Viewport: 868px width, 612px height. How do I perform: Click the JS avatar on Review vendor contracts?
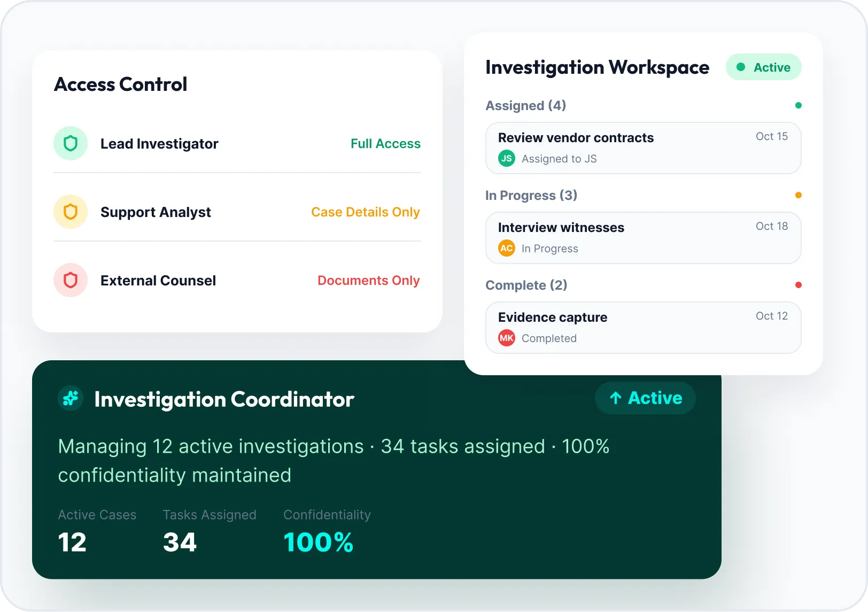507,158
